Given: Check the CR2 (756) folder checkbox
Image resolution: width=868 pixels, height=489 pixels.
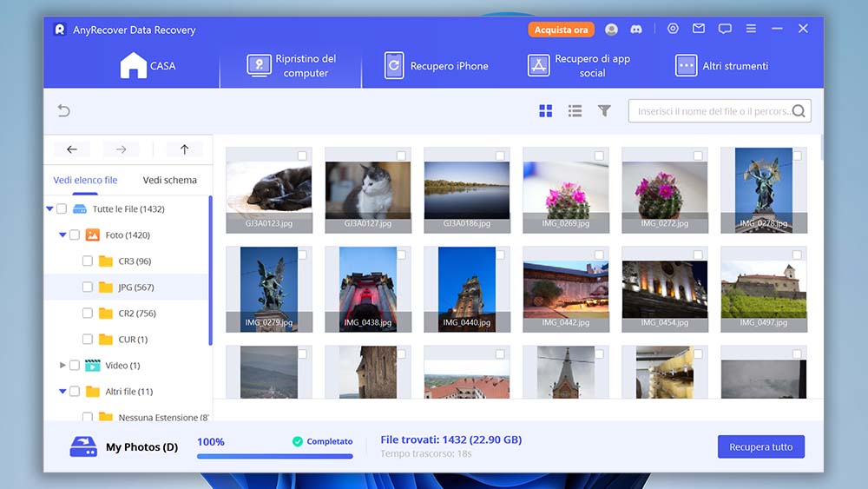Looking at the screenshot, I should pos(88,313).
